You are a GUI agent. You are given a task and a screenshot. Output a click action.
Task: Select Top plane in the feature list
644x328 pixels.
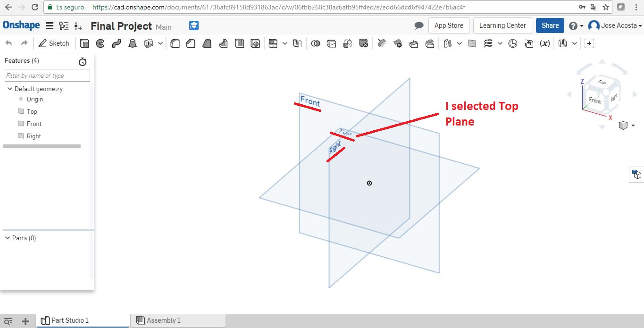32,111
